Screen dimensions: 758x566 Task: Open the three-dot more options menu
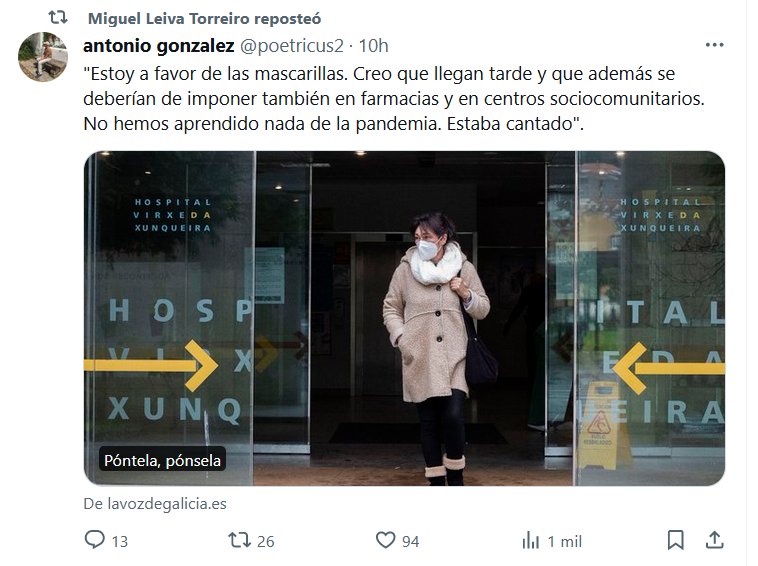(x=714, y=45)
